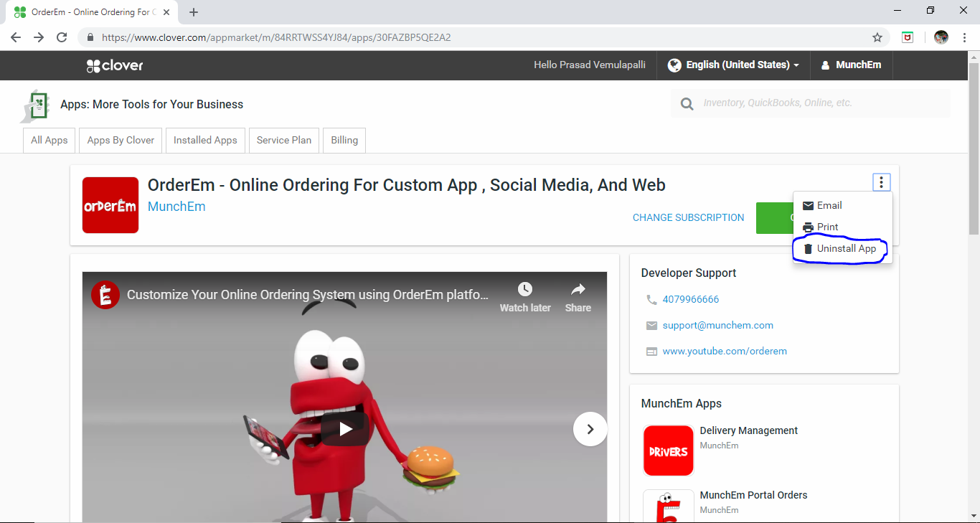Open Chrome's customize and control menu

click(965, 37)
